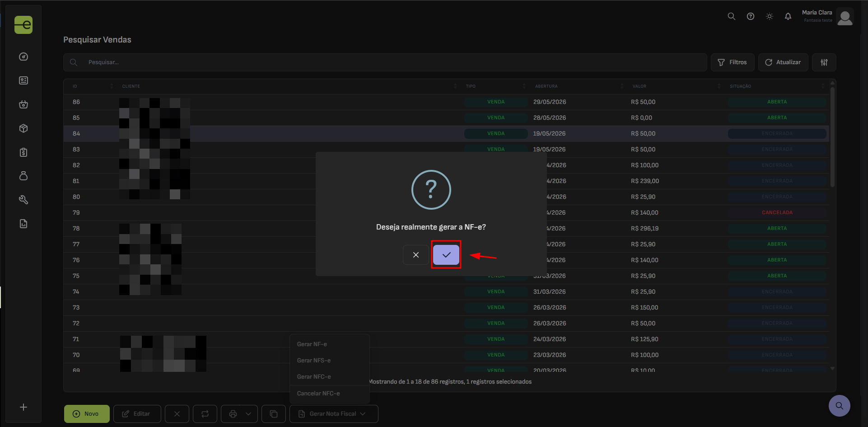
Task: Click date 23/03/2026 in row 70
Action: [549, 355]
